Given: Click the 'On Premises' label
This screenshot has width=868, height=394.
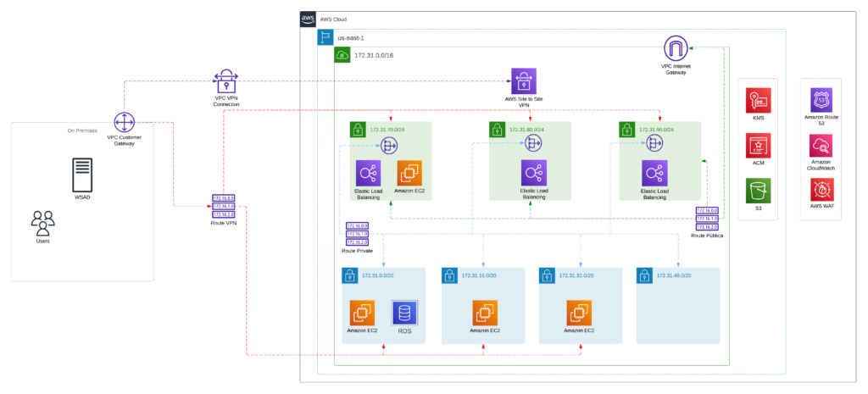Looking at the screenshot, I should coord(81,131).
